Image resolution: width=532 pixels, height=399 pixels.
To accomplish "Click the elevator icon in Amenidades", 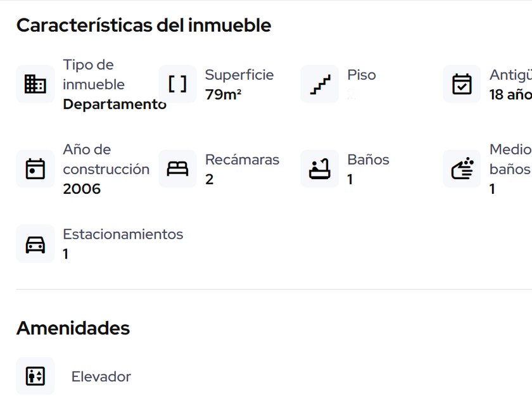I will point(35,376).
